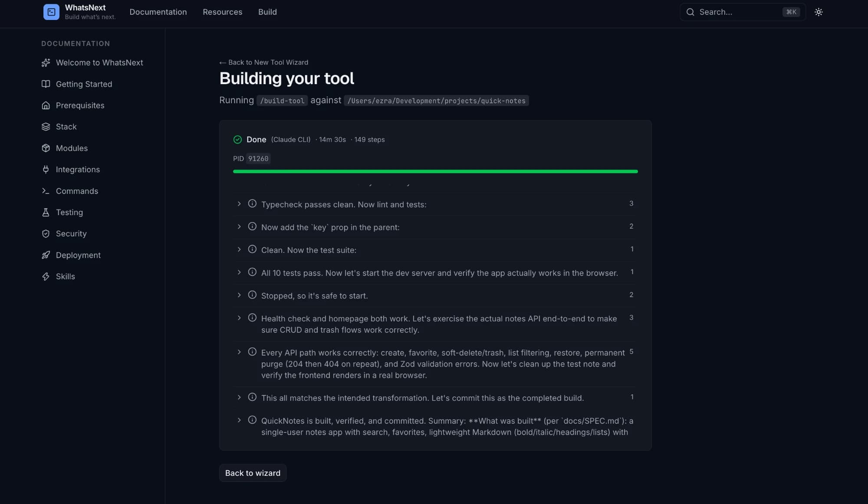
Task: Click the Prerequisites home icon
Action: [x=46, y=105]
